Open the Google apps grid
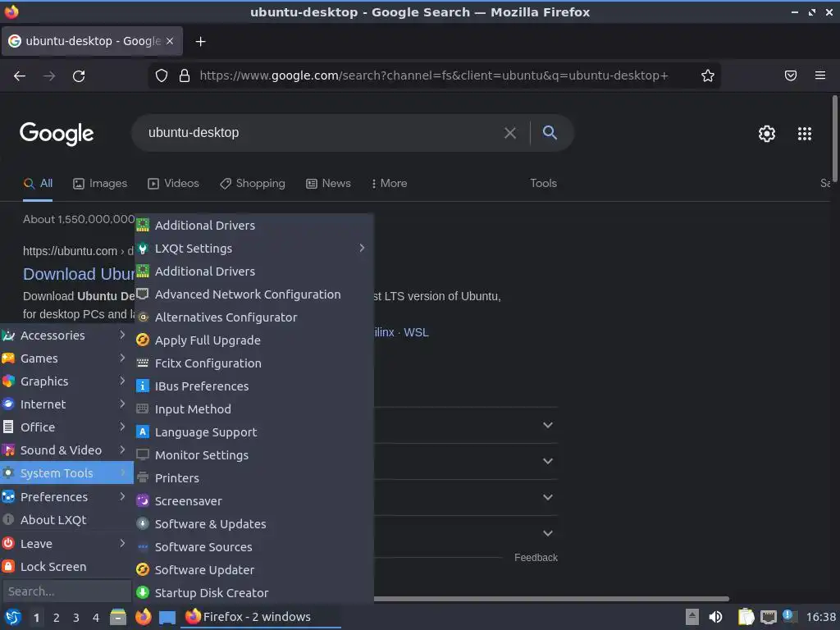The image size is (840, 630). (x=805, y=134)
